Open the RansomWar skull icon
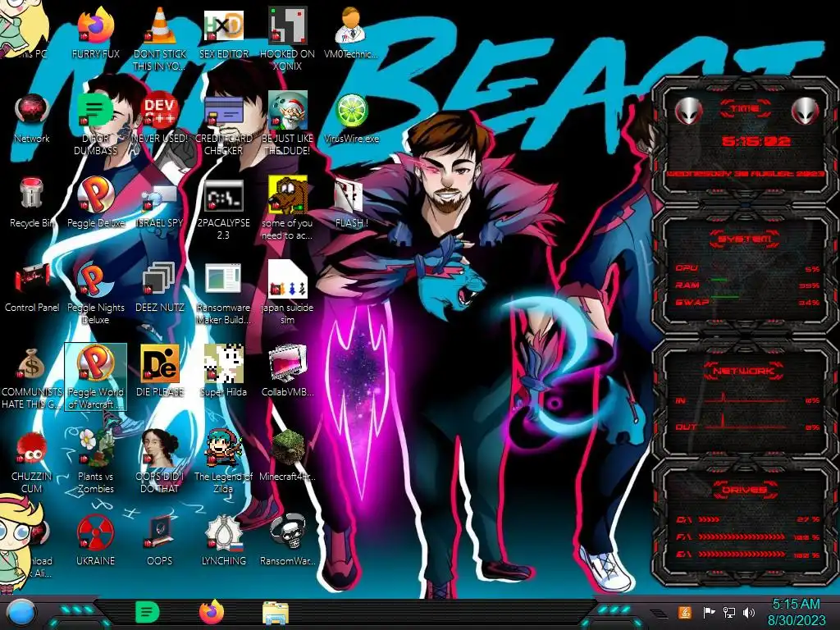The height and width of the screenshot is (630, 840). click(287, 532)
